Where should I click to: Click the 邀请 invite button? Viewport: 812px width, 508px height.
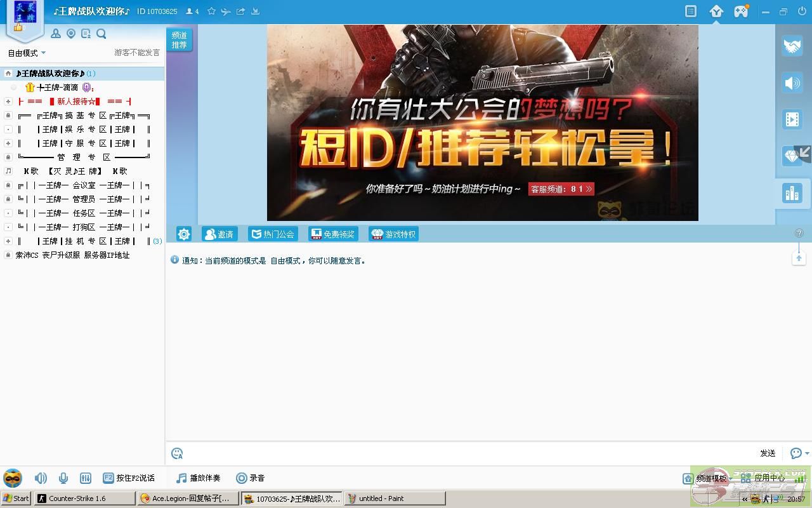(x=219, y=234)
